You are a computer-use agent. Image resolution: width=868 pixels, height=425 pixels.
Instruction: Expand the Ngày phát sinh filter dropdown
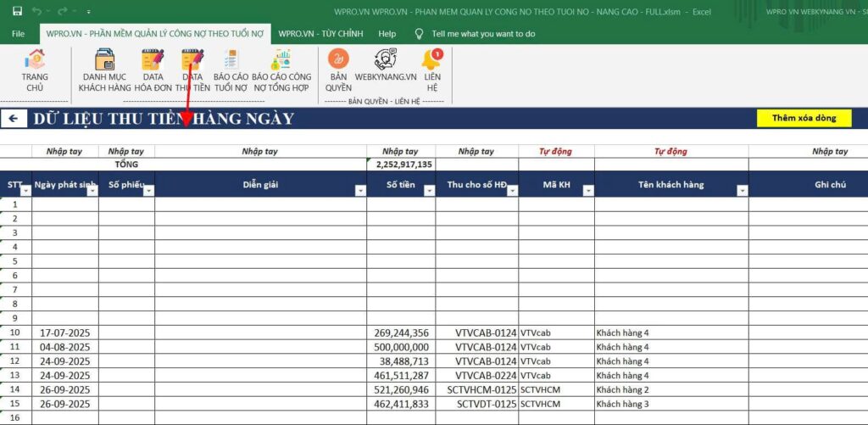pos(92,191)
